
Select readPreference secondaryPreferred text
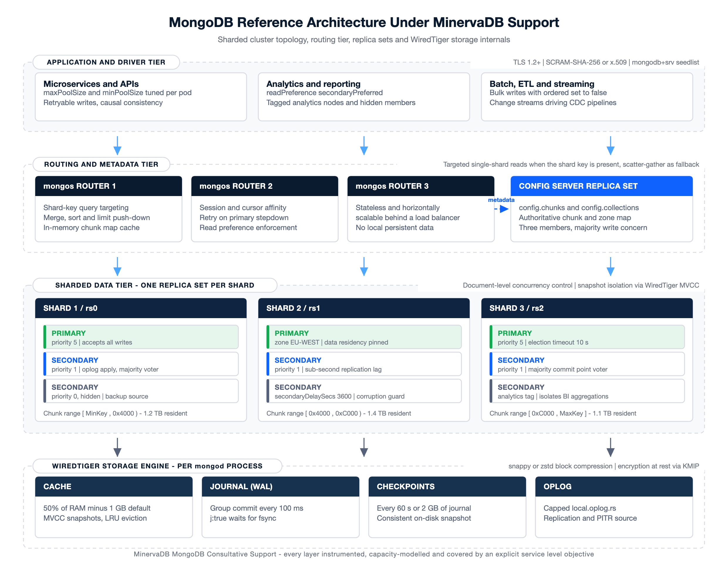[324, 93]
